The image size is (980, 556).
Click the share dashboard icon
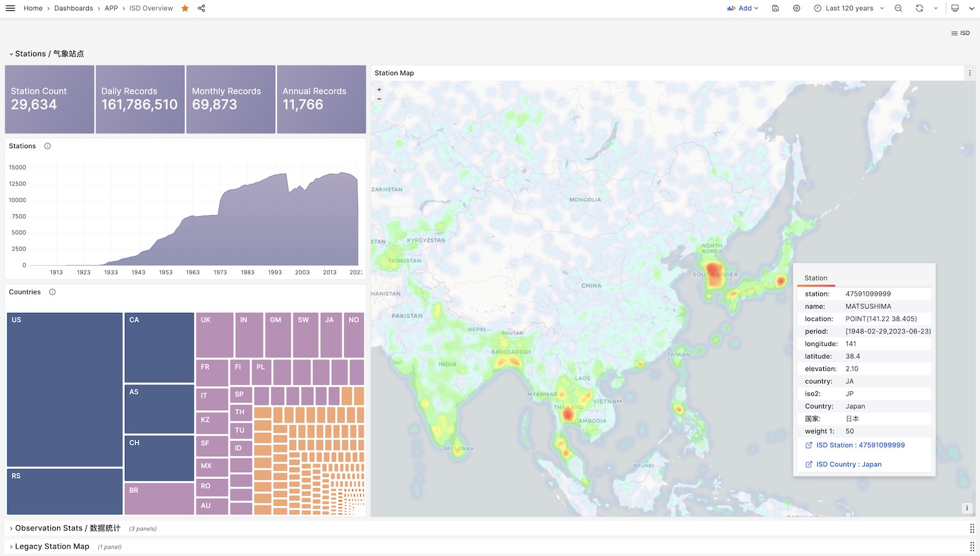[200, 8]
